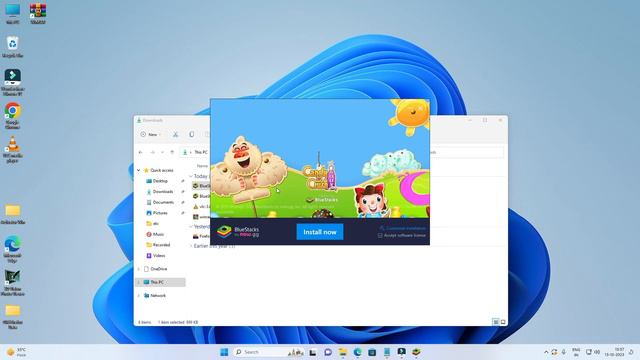Open the Microsoft Edge desktop icon

point(13,249)
